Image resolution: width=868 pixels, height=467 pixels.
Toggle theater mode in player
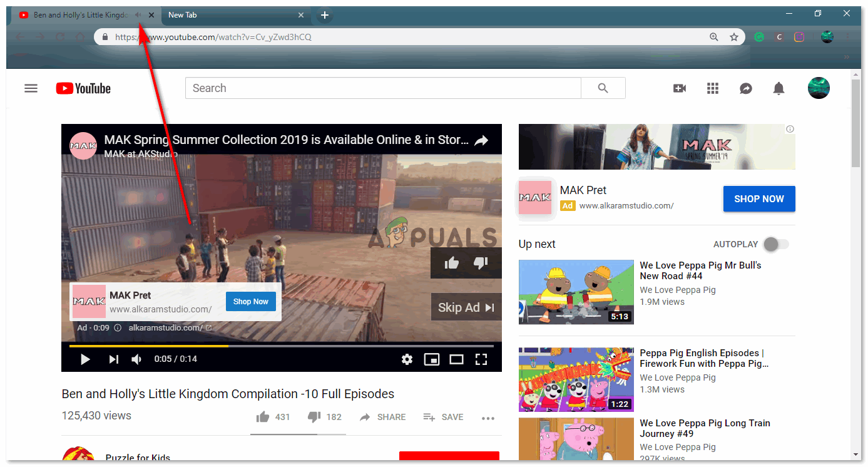point(456,359)
